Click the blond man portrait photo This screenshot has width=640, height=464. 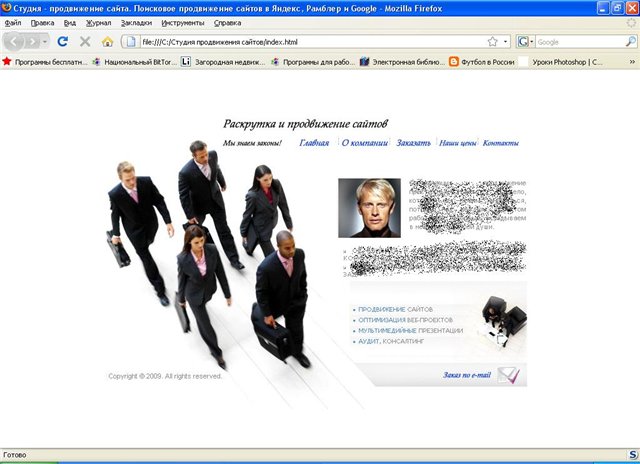(369, 208)
